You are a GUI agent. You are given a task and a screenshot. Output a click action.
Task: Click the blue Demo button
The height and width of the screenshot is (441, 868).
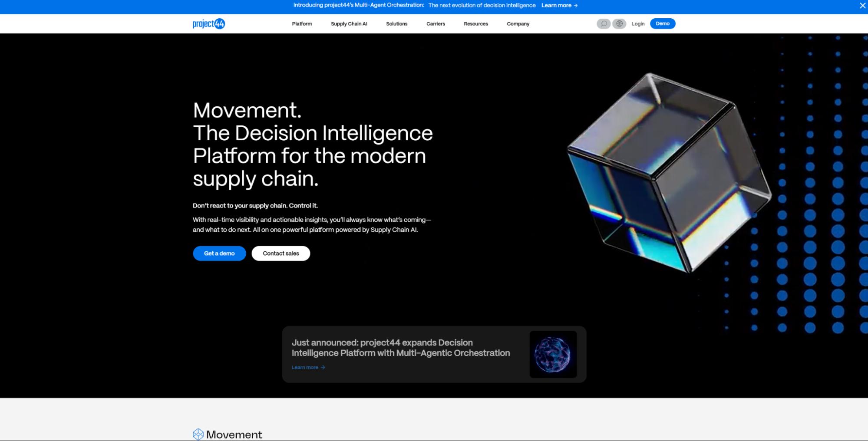click(x=662, y=23)
